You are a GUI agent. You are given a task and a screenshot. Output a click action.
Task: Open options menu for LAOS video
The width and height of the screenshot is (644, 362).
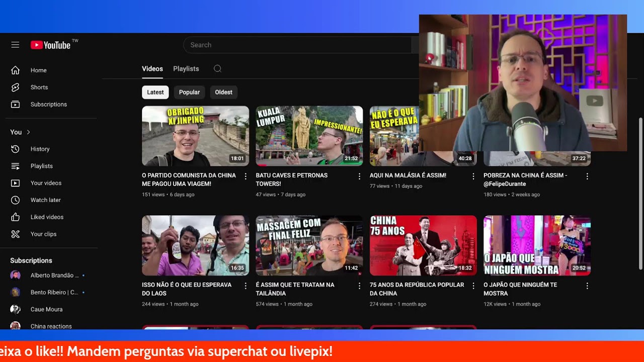(x=246, y=286)
